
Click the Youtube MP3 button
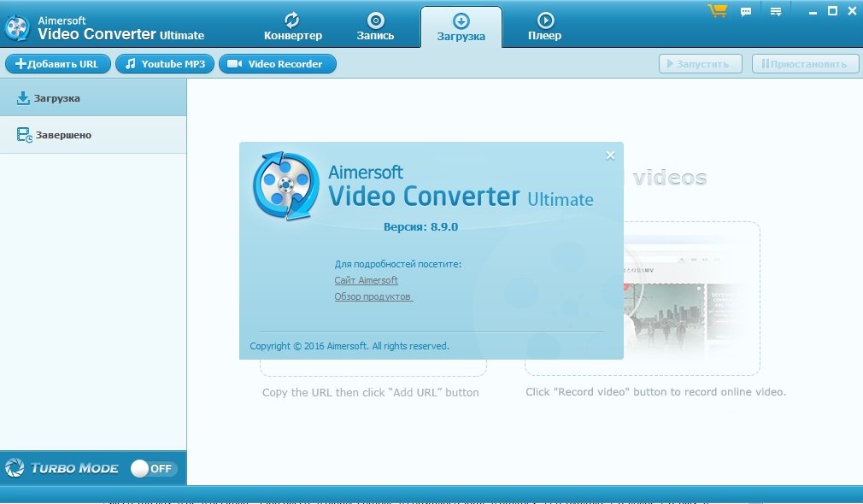point(165,64)
